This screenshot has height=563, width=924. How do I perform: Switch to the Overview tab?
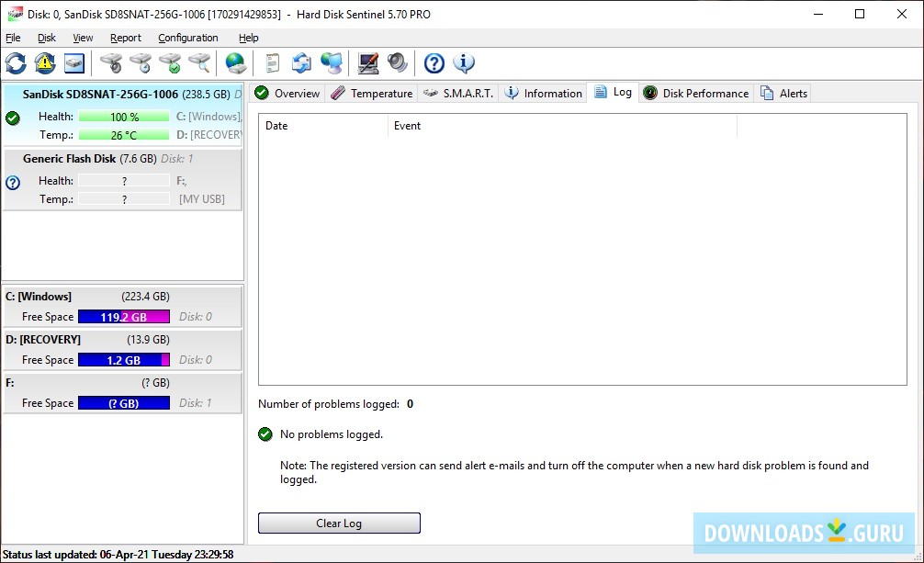pyautogui.click(x=287, y=93)
